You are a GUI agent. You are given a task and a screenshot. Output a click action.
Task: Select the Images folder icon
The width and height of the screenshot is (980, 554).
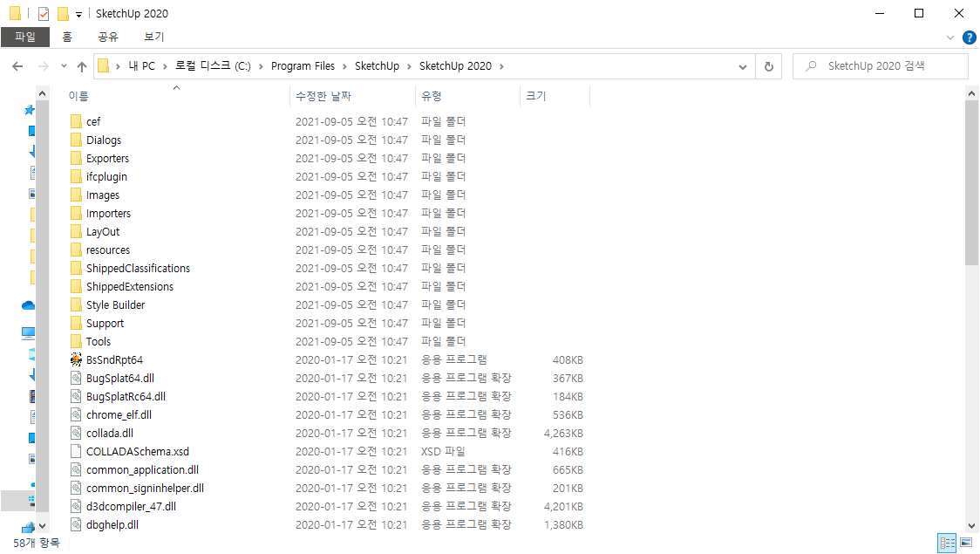76,195
